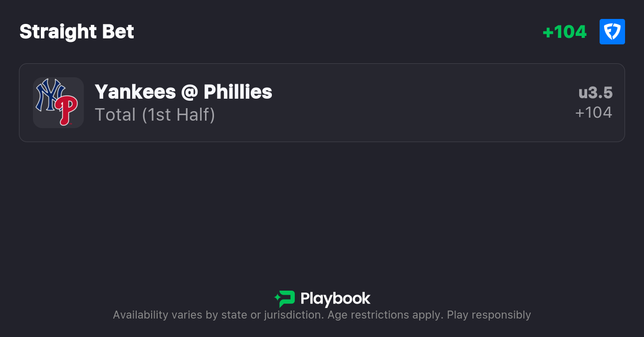
Task: Click the Age restrictions apply sentence
Action: pyautogui.click(x=386, y=315)
